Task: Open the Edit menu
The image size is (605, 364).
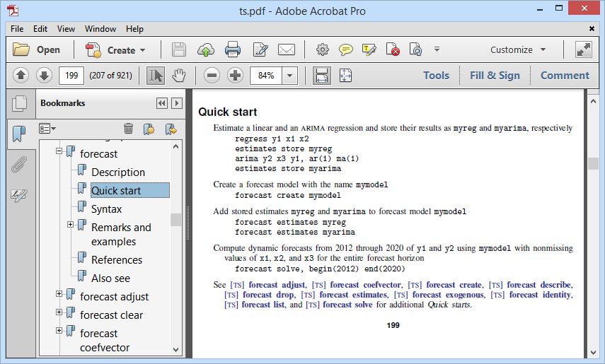Action: click(40, 29)
